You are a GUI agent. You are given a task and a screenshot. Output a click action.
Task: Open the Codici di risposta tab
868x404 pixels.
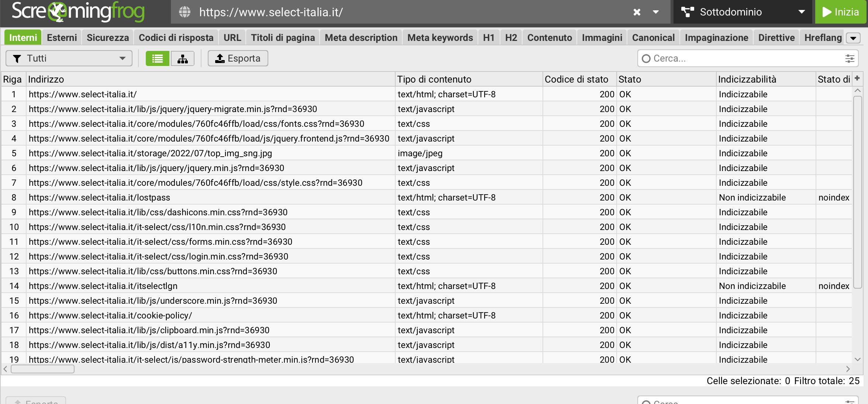tap(176, 38)
